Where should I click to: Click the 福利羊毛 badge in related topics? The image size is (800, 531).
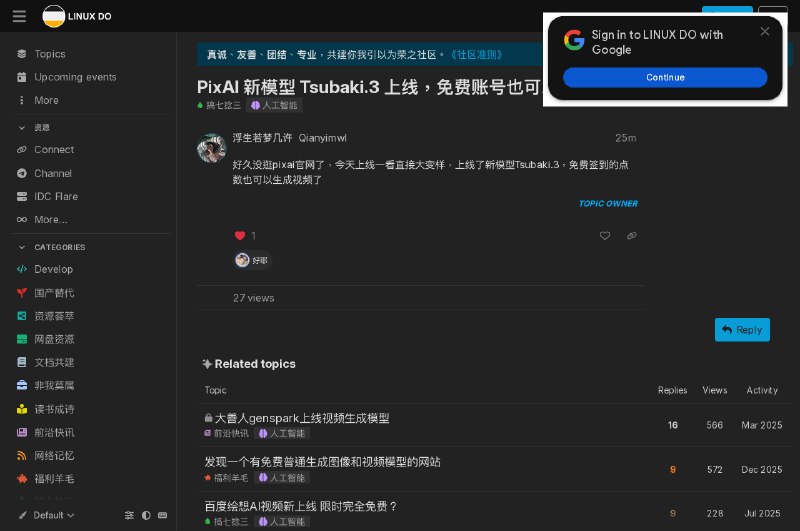[x=227, y=478]
